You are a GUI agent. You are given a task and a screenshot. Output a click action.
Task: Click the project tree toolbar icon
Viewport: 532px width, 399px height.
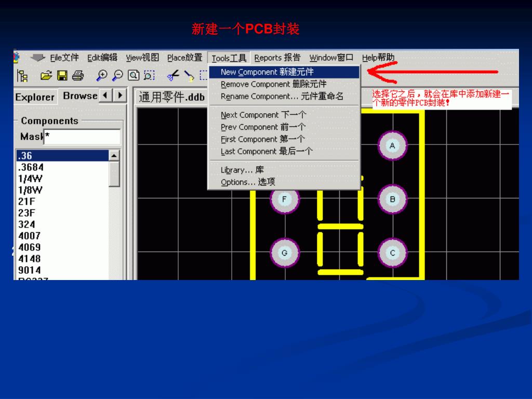point(22,76)
